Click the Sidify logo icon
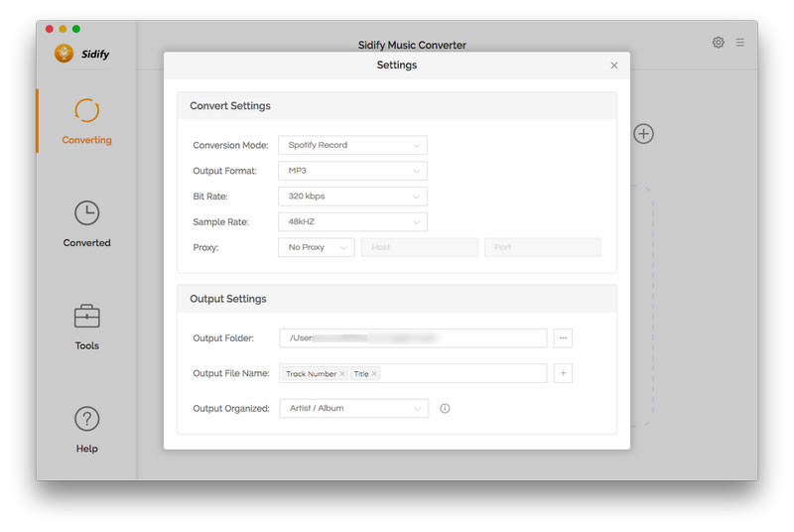 [x=64, y=54]
